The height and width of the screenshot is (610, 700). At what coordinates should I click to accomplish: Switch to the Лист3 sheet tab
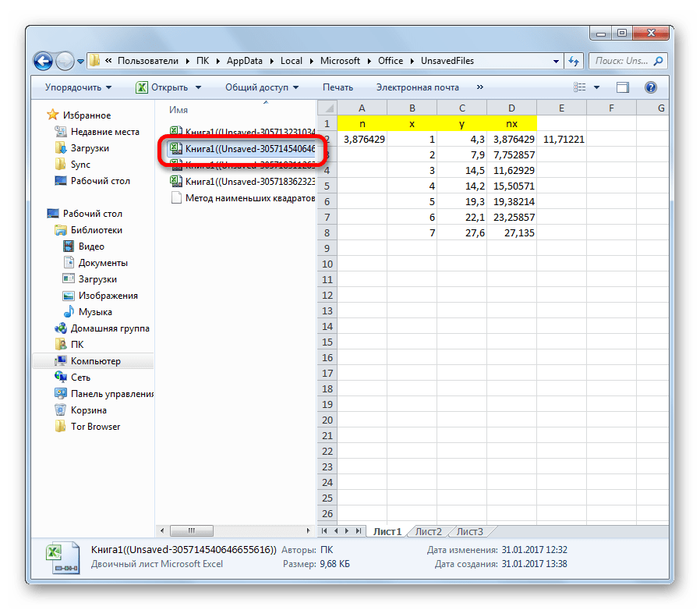pos(469,532)
